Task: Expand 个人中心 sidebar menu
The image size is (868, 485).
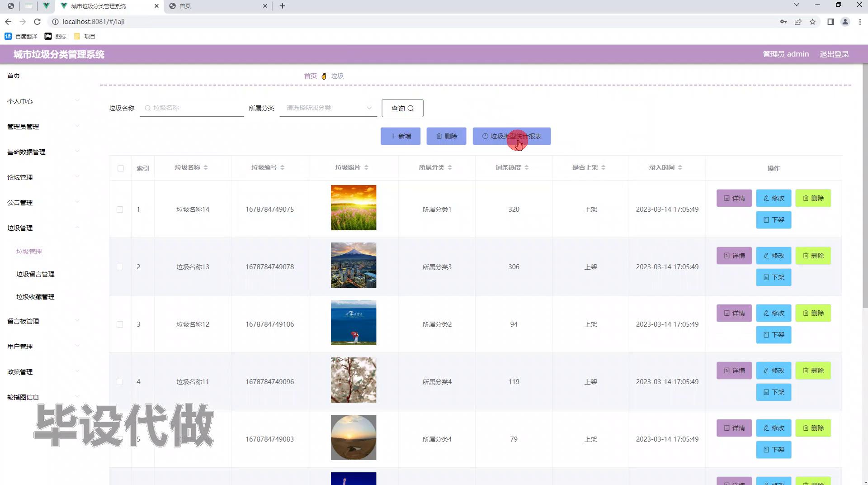Action: tap(43, 101)
